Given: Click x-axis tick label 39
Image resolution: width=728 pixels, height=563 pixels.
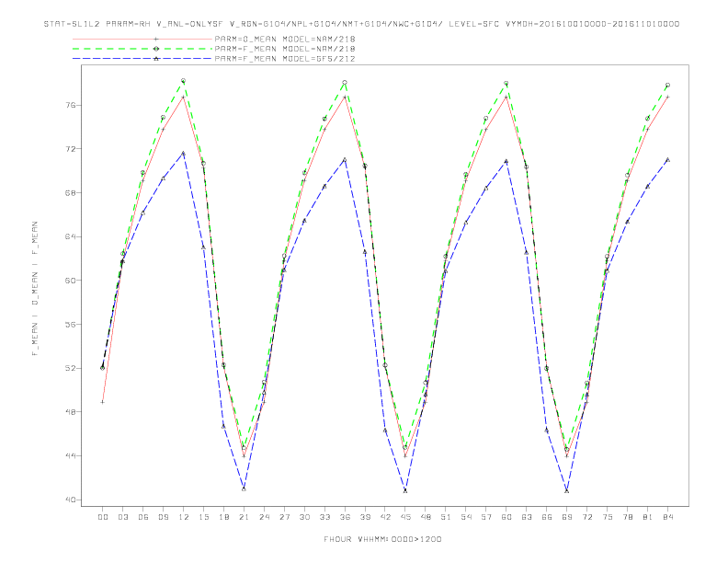Looking at the screenshot, I should (x=365, y=517).
